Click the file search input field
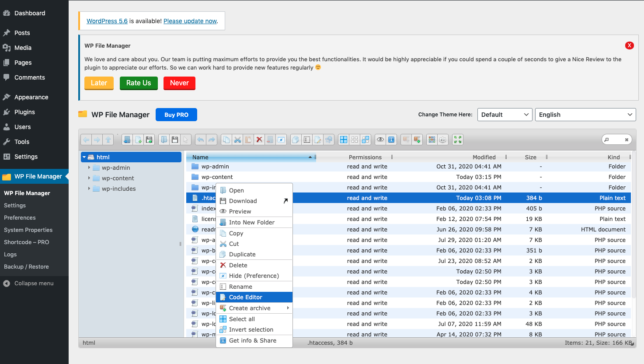 coord(616,140)
